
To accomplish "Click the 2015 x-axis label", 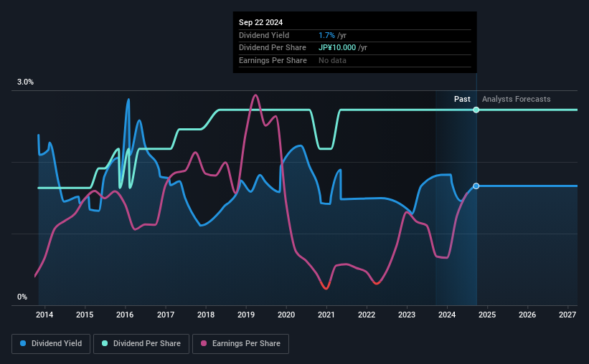I will [x=85, y=315].
